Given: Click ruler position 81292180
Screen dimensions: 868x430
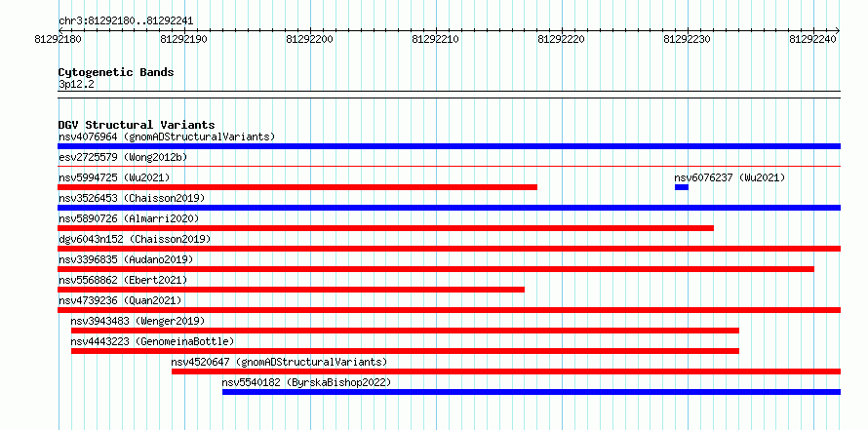Looking at the screenshot, I should [59, 39].
